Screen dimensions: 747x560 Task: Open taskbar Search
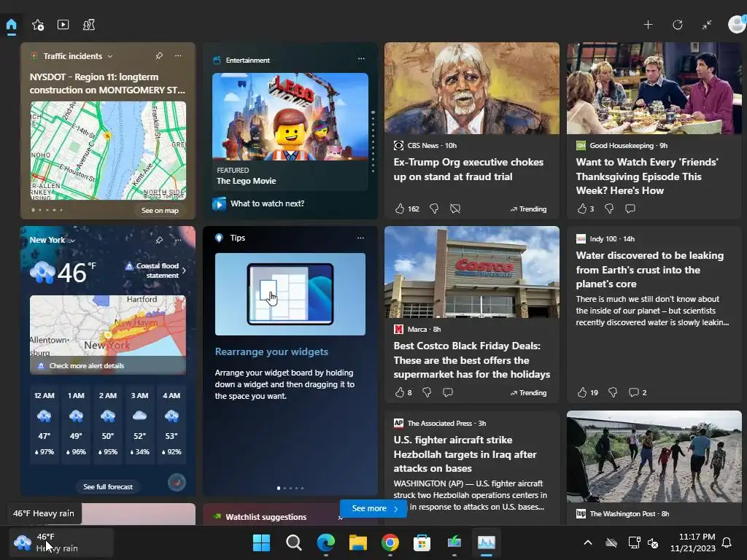pos(293,542)
